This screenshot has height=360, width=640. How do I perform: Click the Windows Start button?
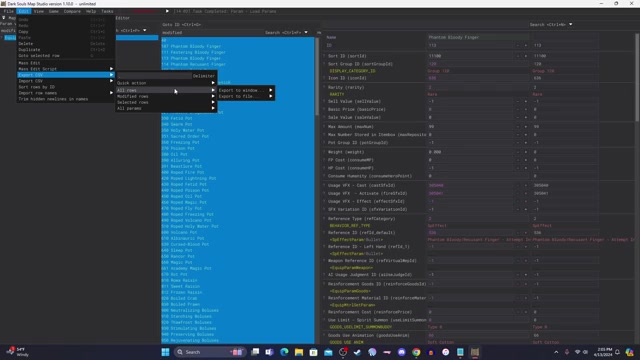pyautogui.click(x=165, y=352)
